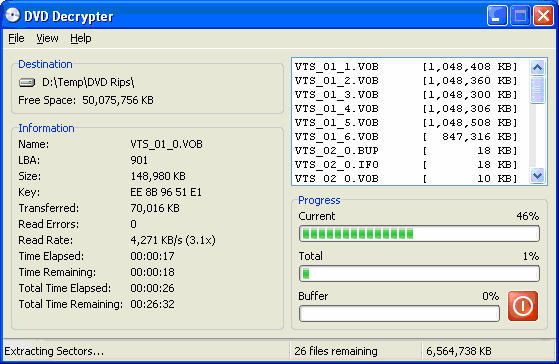Viewport: 559px width, 364px height.
Task: Click the destination hard drive icon
Action: (27, 83)
